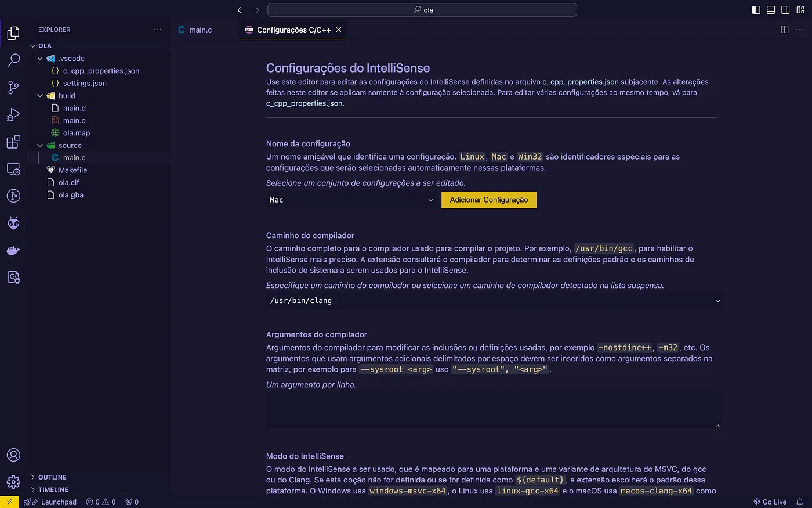The image size is (812, 508).
Task: Open the notifications bell icon
Action: point(799,502)
